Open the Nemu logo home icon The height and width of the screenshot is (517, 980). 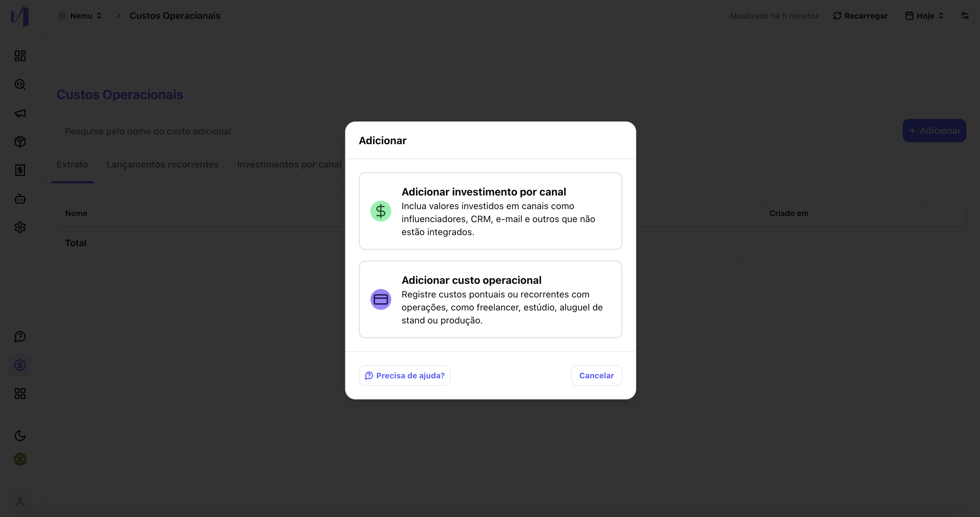tap(20, 16)
